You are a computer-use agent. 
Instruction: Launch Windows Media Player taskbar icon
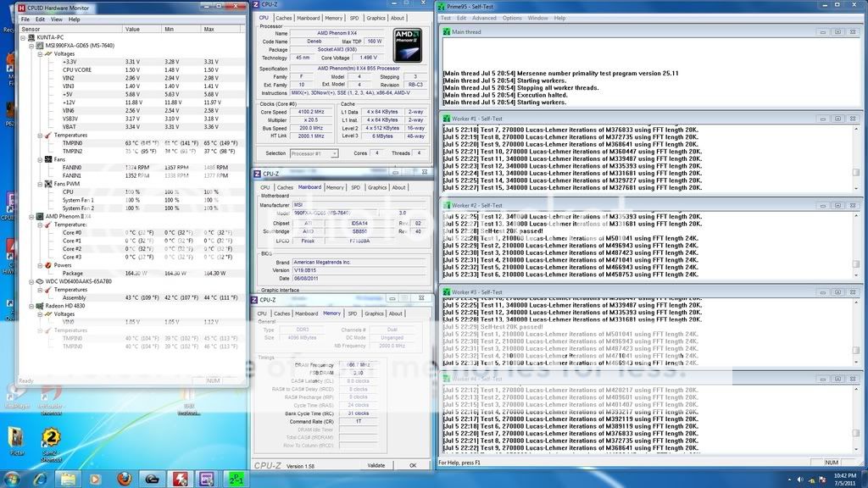(97, 478)
